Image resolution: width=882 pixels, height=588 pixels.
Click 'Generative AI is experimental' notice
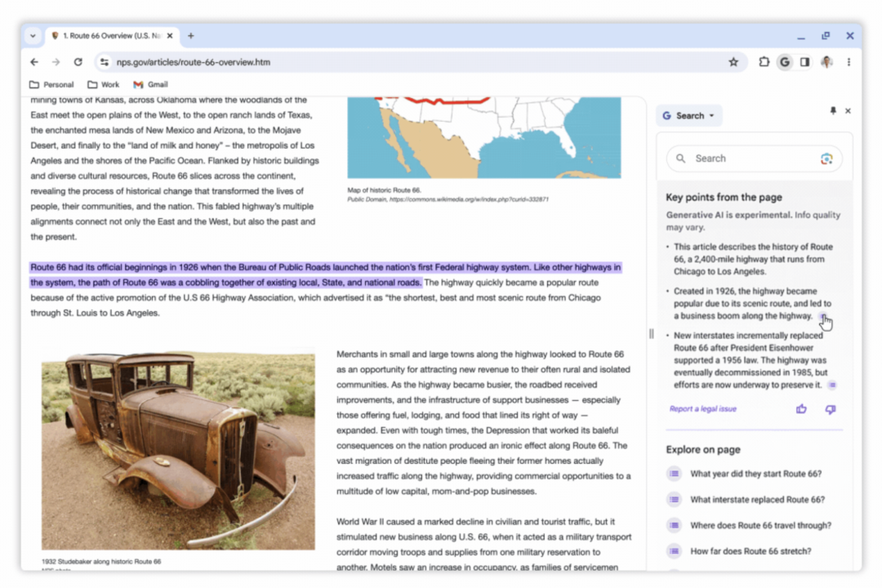point(753,221)
